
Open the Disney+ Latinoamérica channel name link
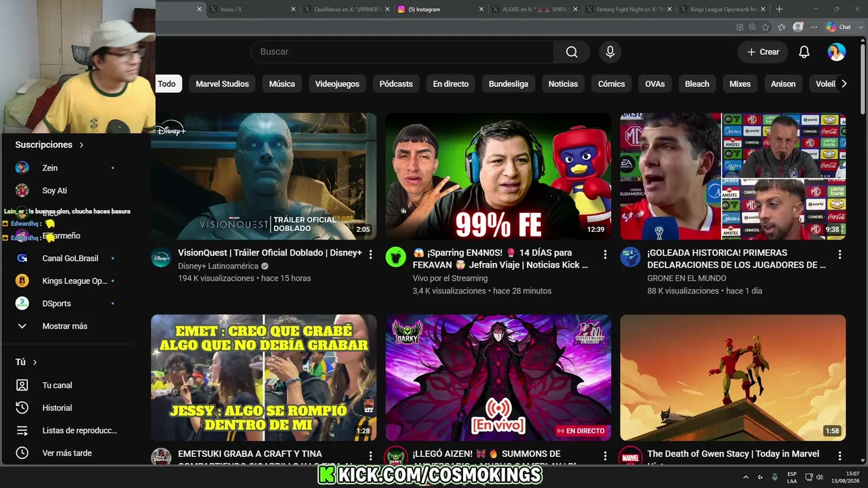219,266
